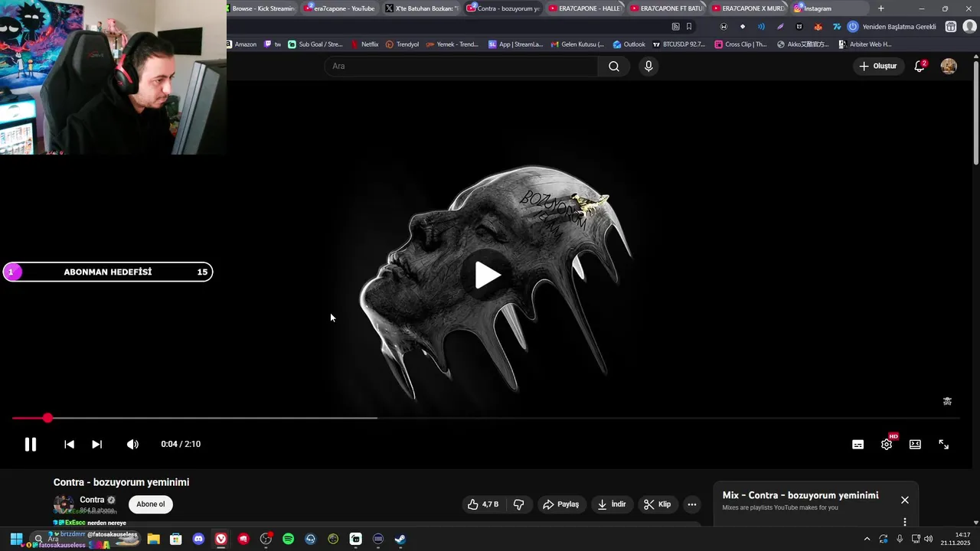Image resolution: width=980 pixels, height=551 pixels.
Task: Open the MetaMask fox extension
Action: point(818,26)
